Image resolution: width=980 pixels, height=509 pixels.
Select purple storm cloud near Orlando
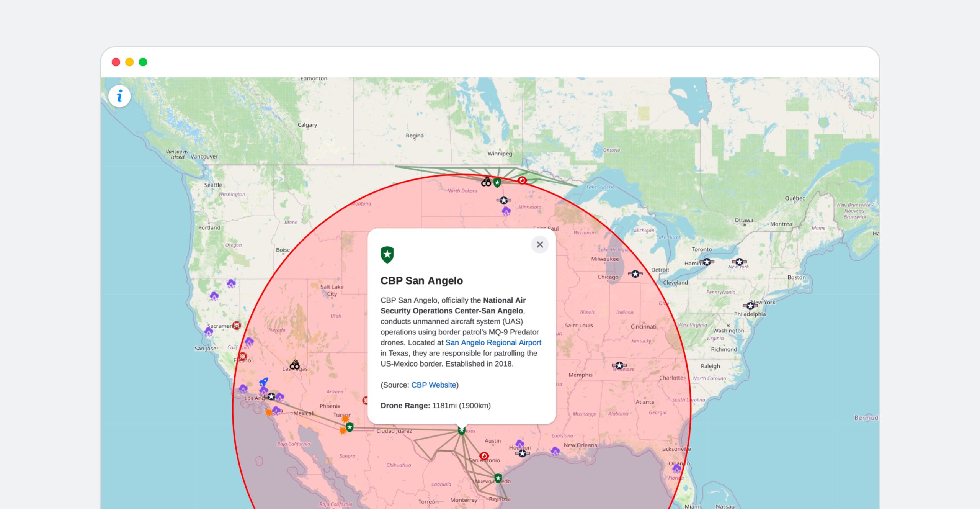[x=676, y=468]
